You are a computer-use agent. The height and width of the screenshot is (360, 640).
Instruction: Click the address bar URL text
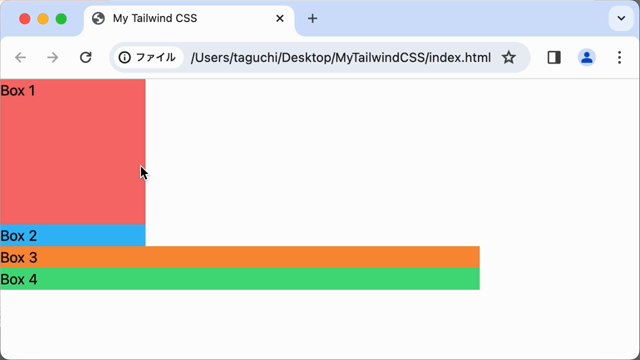341,58
